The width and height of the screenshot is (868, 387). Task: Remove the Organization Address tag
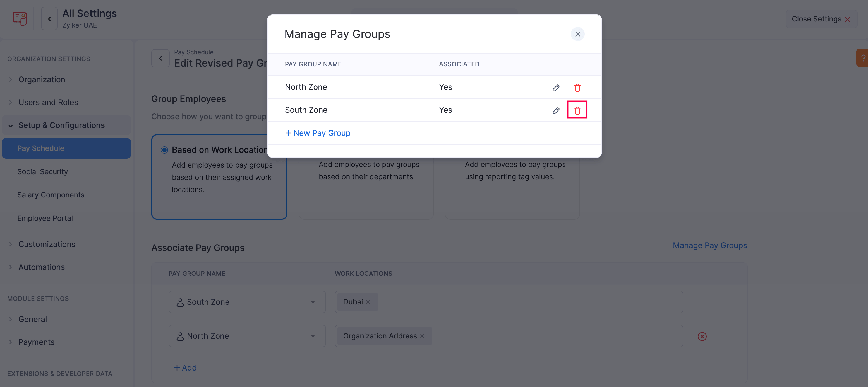(422, 336)
